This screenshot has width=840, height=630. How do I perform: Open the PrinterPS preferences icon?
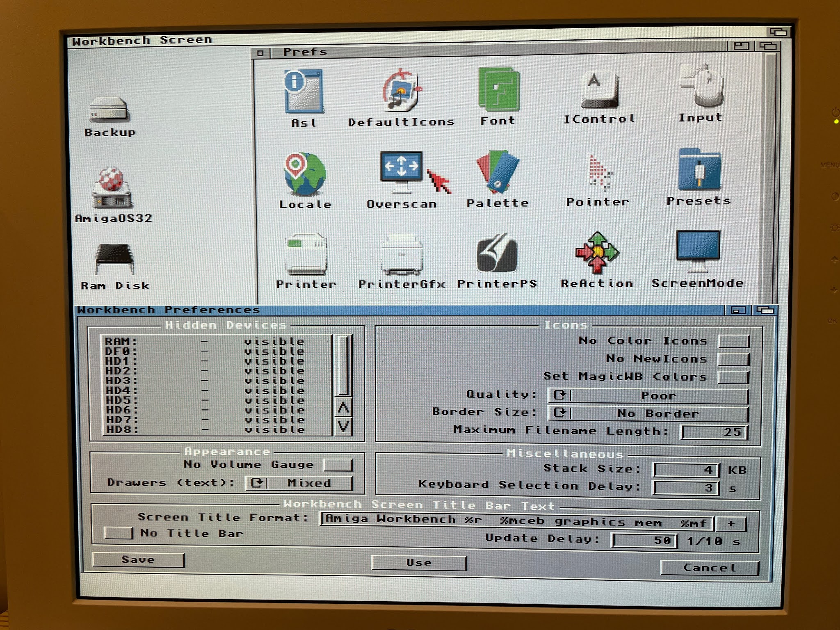click(x=497, y=253)
